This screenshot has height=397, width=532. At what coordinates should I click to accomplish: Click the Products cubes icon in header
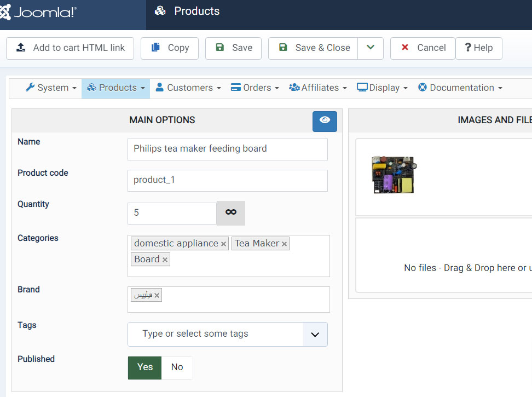click(160, 11)
